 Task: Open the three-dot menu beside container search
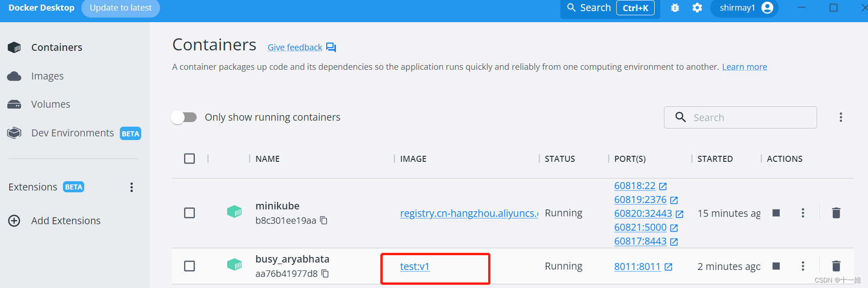click(x=841, y=117)
